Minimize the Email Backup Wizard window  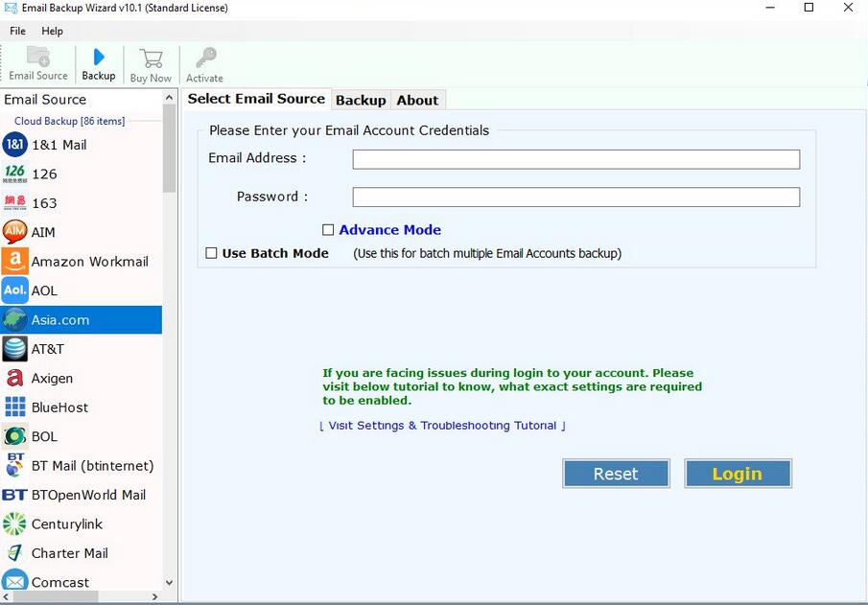point(770,8)
